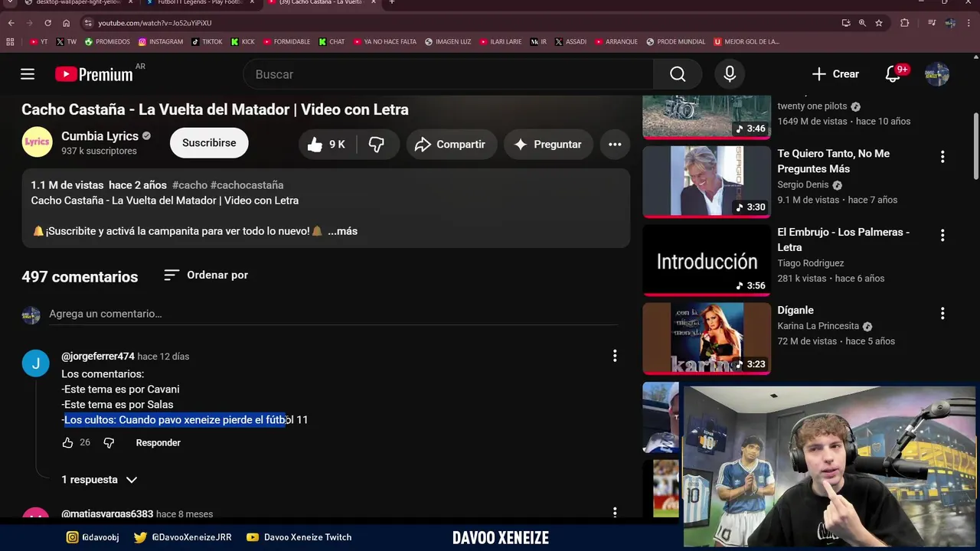Click the Agrega un comentario field
The width and height of the screenshot is (980, 551).
tap(333, 314)
